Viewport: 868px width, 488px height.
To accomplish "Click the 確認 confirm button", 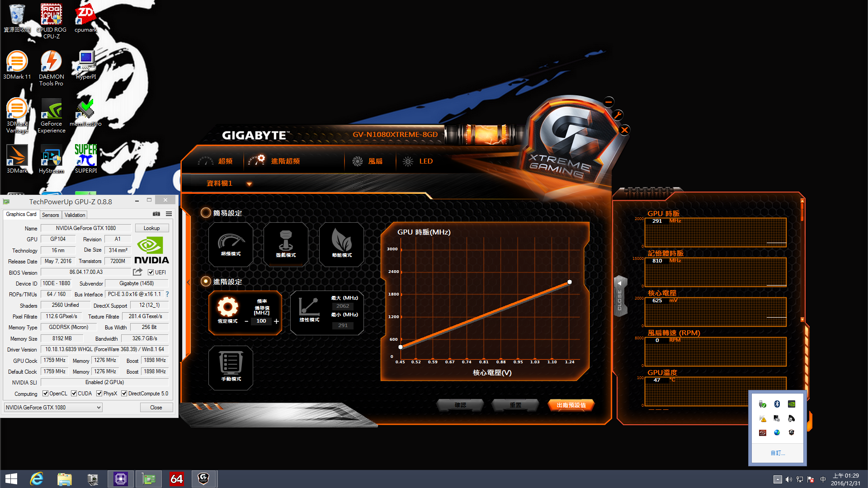I will (x=460, y=405).
